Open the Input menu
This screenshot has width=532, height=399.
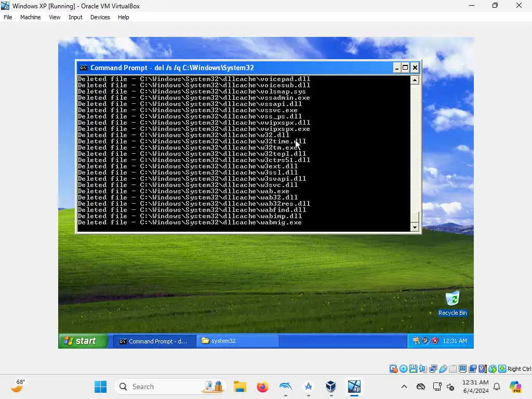75,17
